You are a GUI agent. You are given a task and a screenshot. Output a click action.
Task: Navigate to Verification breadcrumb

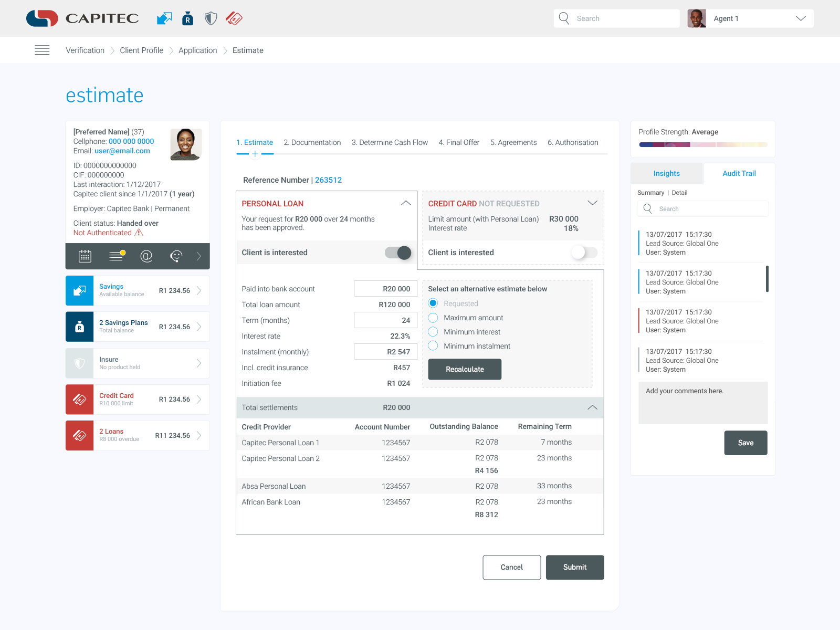(x=85, y=50)
